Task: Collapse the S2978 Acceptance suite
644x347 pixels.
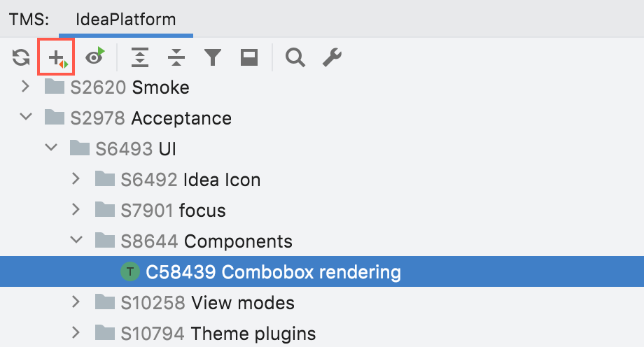Action: pyautogui.click(x=26, y=118)
